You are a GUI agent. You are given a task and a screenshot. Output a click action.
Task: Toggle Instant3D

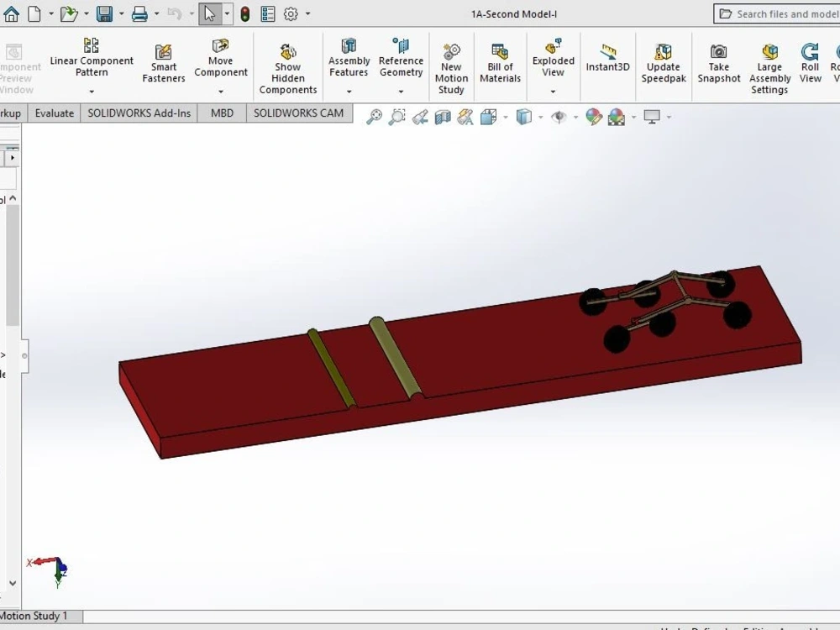click(607, 58)
